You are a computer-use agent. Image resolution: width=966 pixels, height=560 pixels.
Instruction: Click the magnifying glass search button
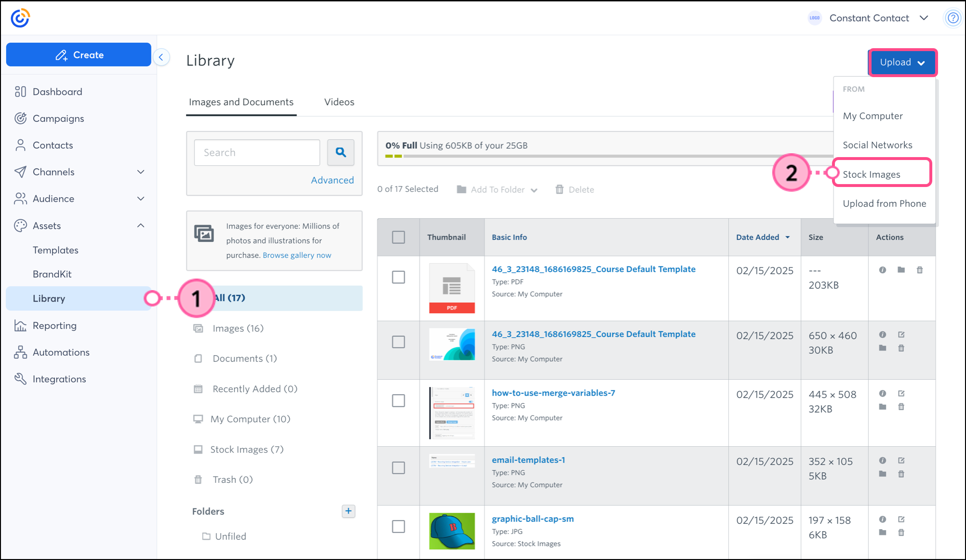click(341, 152)
